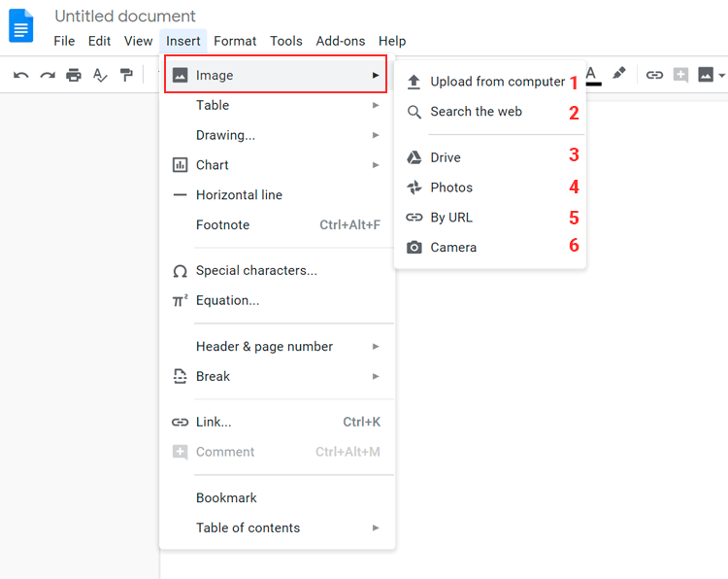This screenshot has height=579, width=728.
Task: Click the Equation pi icon
Action: (181, 300)
